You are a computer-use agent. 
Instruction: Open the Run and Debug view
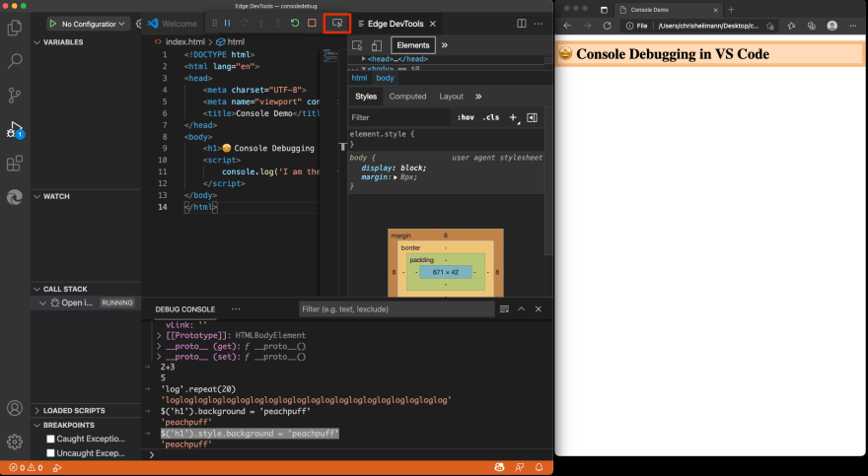coord(15,129)
